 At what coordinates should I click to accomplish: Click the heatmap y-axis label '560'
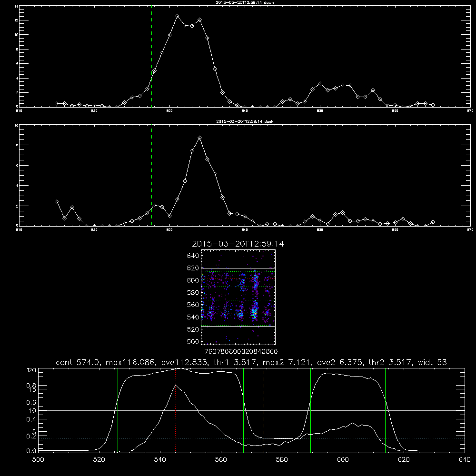(x=193, y=305)
